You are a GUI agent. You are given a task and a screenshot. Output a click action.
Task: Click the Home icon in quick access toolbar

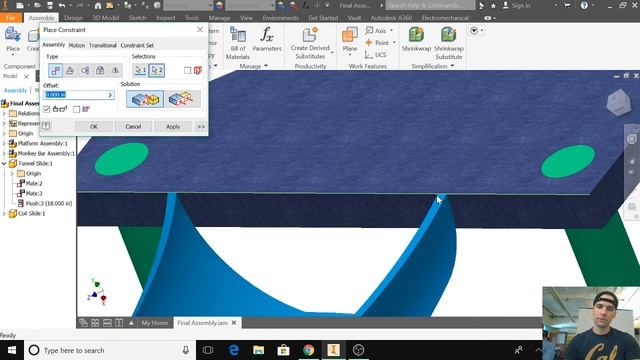[98, 5]
